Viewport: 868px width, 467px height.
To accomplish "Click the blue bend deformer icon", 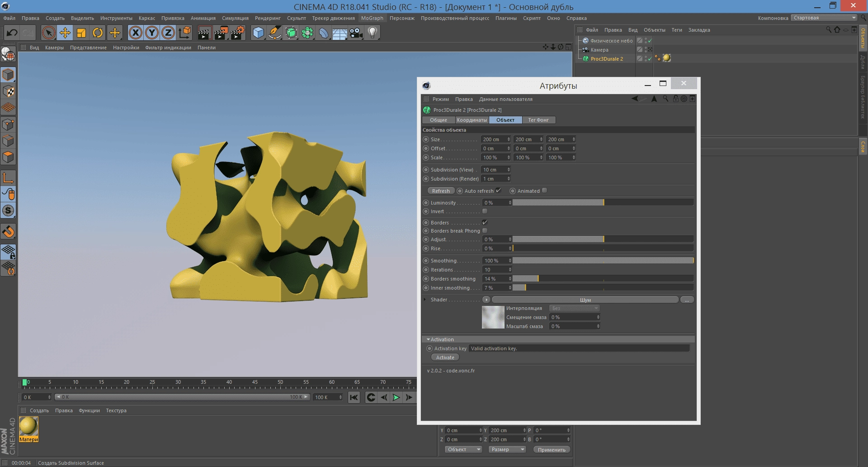I will (324, 33).
